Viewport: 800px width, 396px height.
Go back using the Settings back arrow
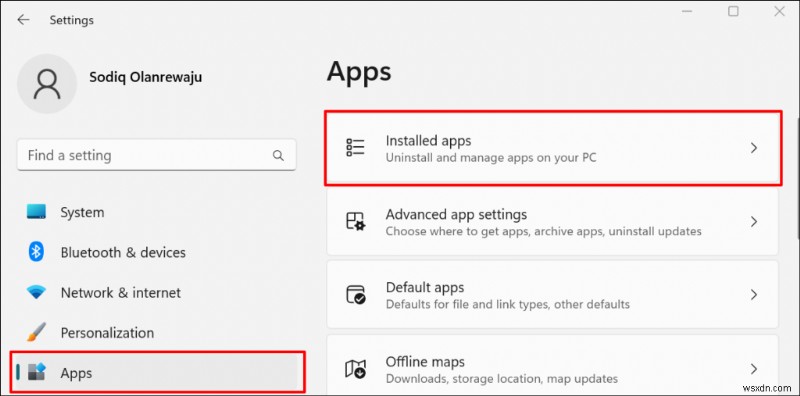tap(23, 20)
